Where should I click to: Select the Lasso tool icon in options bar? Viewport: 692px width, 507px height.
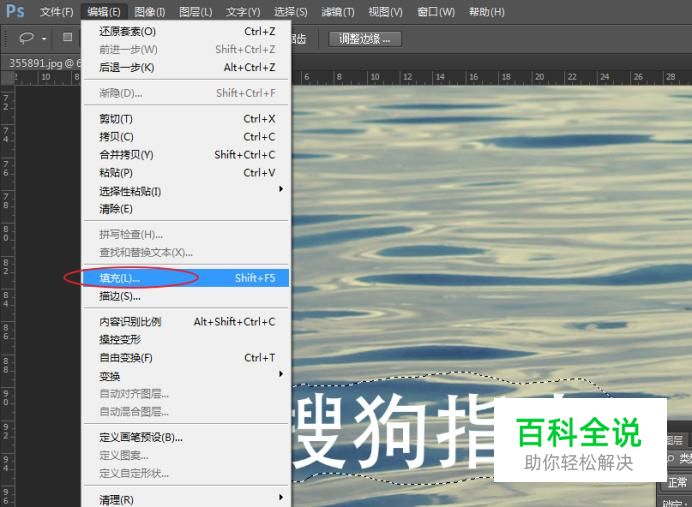[x=26, y=38]
